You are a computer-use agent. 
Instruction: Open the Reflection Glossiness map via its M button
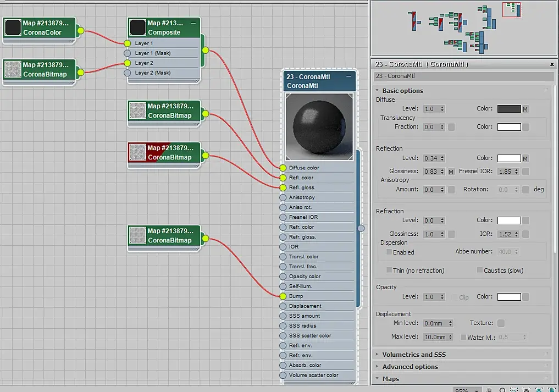coord(451,172)
